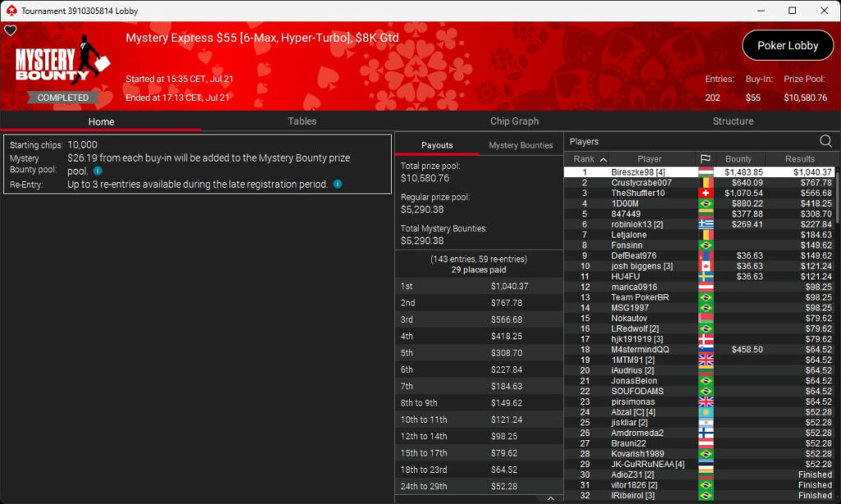The image size is (841, 504).
Task: Sort players by Rank column arrow
Action: 603,159
